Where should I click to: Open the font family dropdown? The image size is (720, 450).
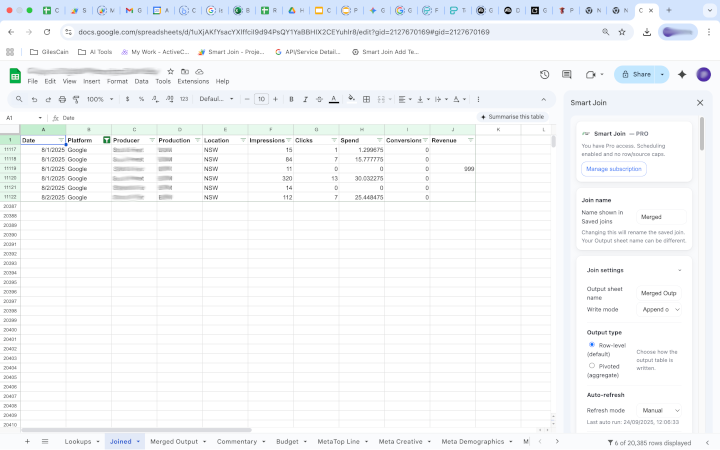tap(216, 99)
